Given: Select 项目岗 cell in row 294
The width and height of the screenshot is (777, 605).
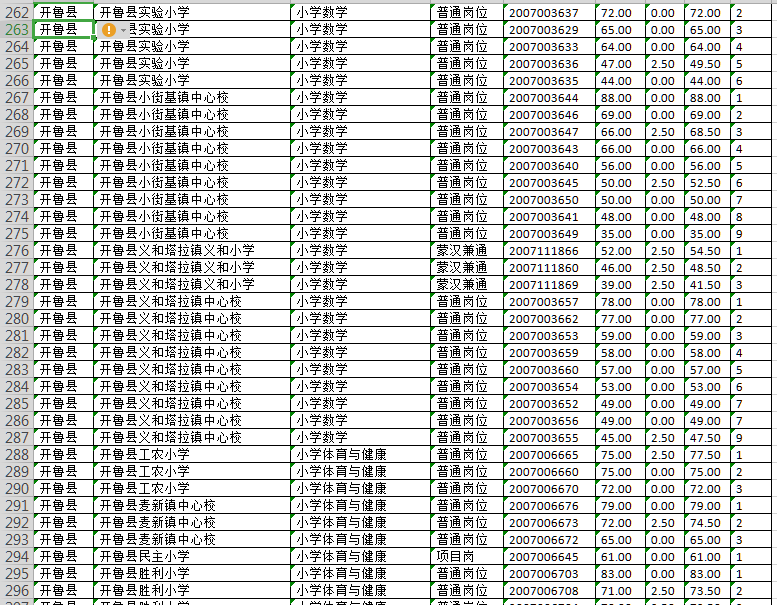Looking at the screenshot, I should (x=466, y=557).
